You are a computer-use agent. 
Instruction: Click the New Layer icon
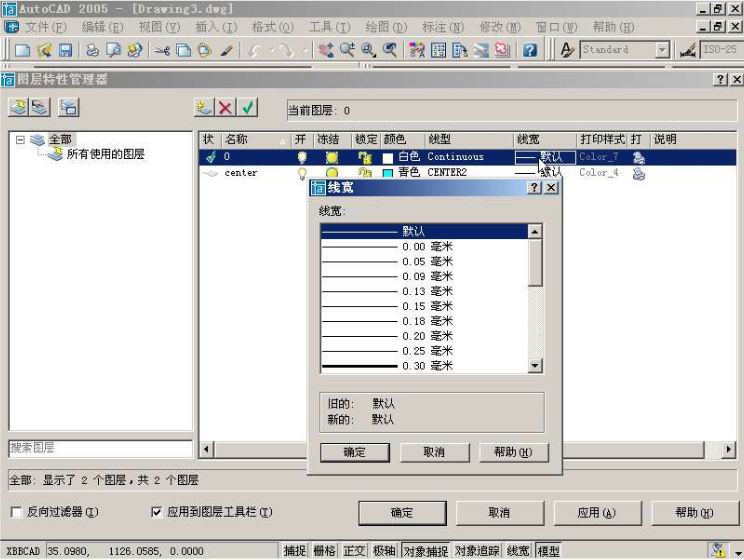205,107
